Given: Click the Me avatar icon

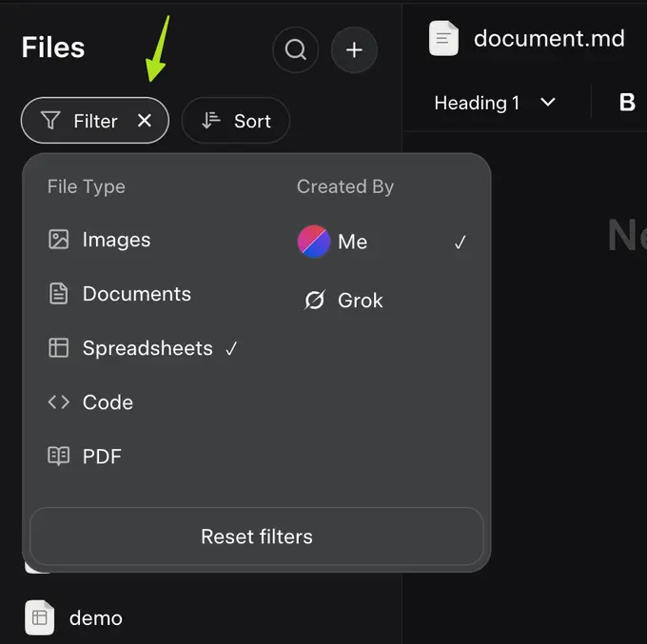Looking at the screenshot, I should click(x=314, y=242).
